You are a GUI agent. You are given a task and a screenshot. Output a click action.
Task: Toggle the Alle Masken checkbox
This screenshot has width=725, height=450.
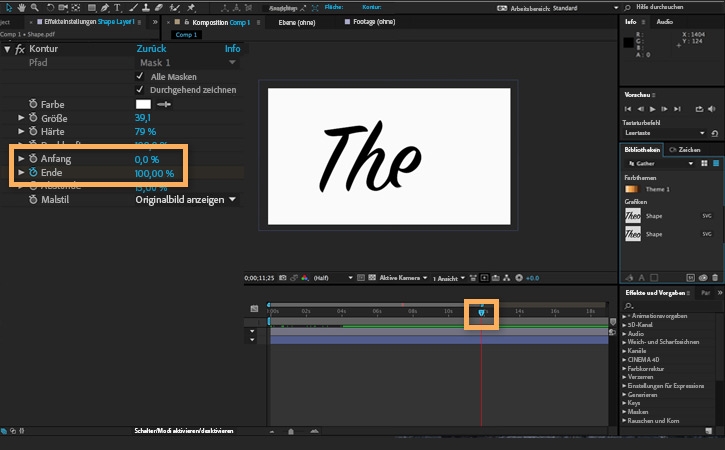[140, 76]
